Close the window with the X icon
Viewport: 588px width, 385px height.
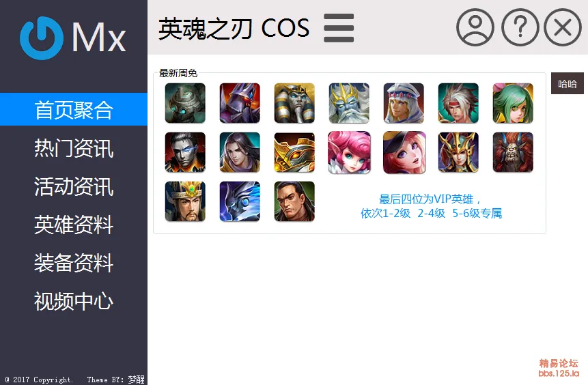(563, 27)
